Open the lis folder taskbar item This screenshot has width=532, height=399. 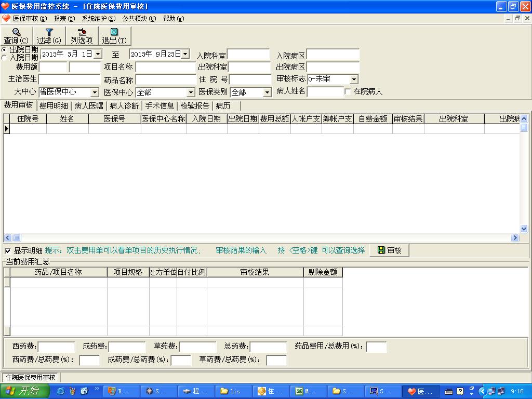[233, 391]
